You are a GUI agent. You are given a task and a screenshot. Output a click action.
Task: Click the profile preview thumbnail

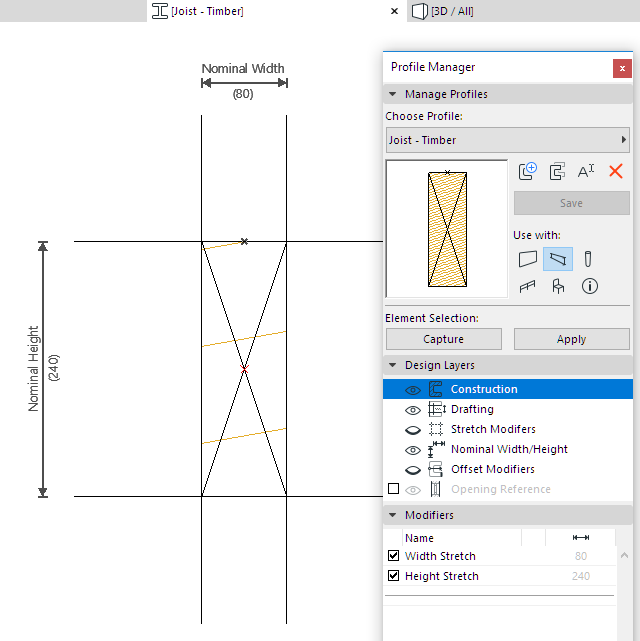click(447, 229)
